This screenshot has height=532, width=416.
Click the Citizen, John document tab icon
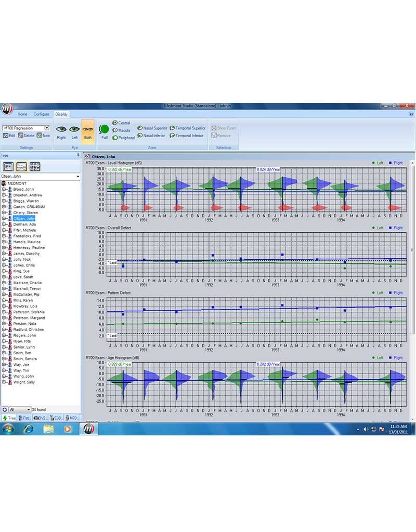[87, 156]
